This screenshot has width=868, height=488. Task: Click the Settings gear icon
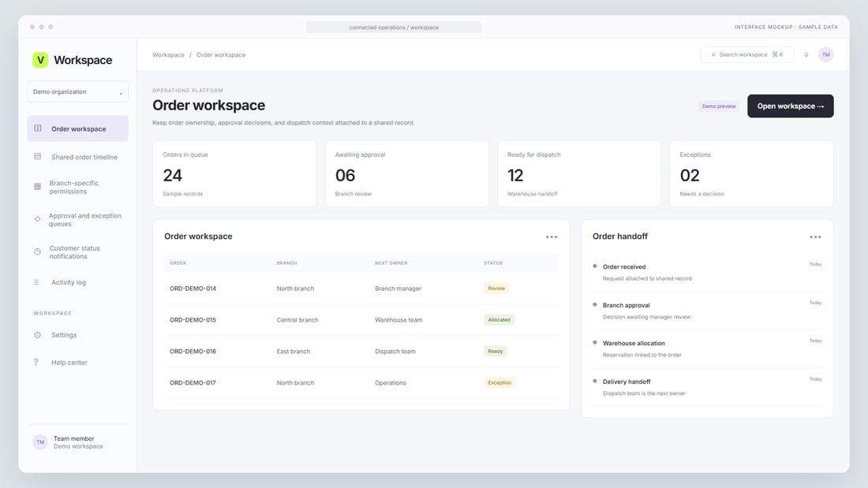coord(38,335)
